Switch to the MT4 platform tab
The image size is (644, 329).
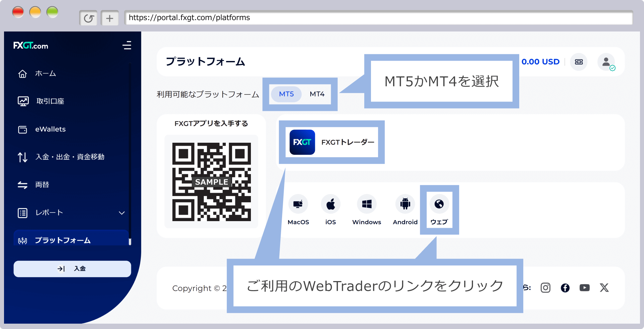[x=317, y=94]
